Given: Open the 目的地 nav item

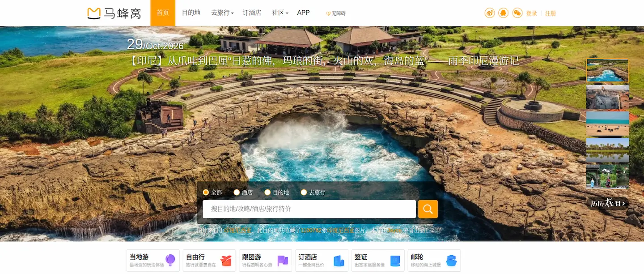Looking at the screenshot, I should (x=191, y=13).
